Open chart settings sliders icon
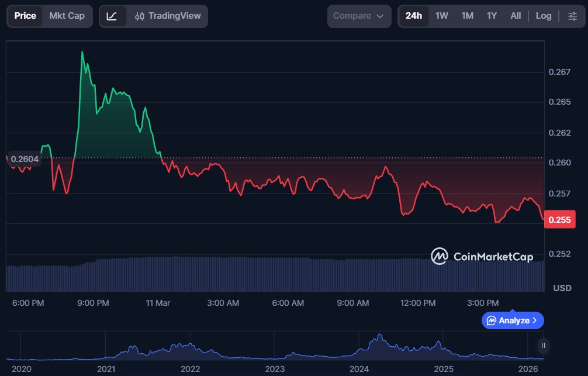This screenshot has height=376, width=588. (x=572, y=16)
